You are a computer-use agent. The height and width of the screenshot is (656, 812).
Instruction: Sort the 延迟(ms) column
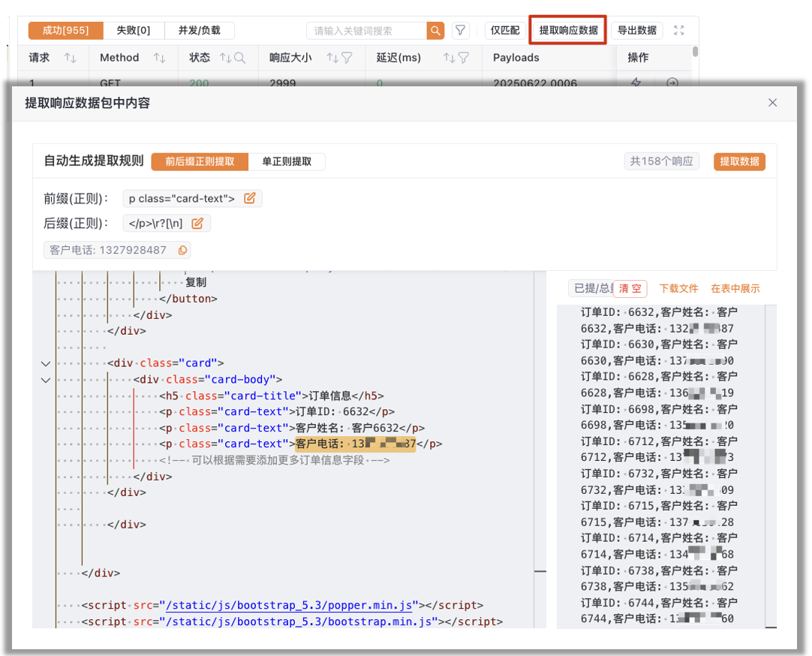(449, 58)
